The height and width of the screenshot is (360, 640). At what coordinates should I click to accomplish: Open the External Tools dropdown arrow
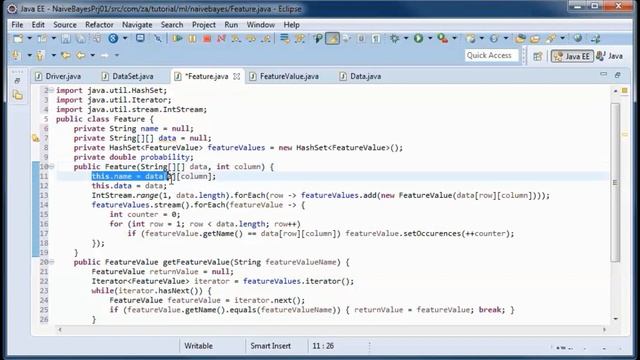[x=454, y=39]
